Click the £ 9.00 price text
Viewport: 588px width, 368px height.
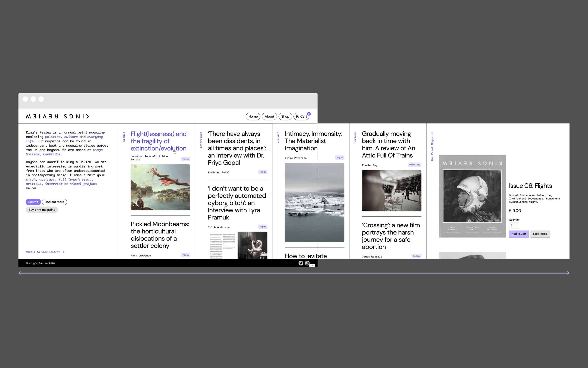tap(515, 211)
